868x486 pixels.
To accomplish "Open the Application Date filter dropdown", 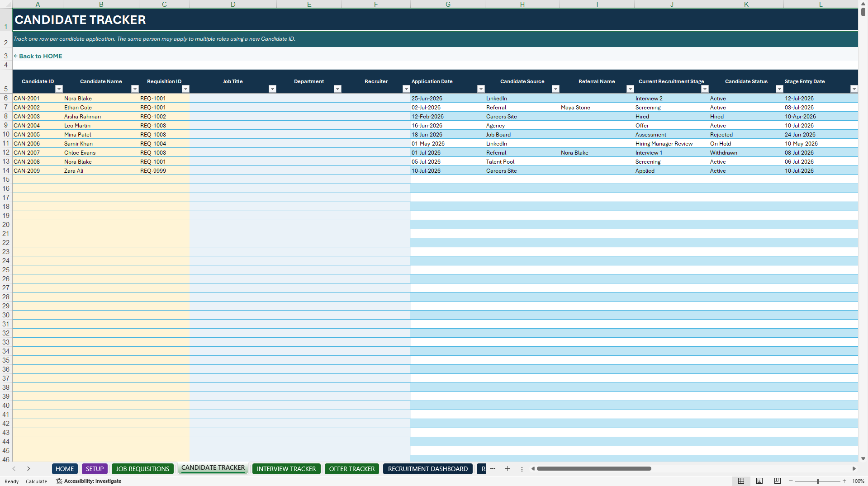I will point(481,89).
